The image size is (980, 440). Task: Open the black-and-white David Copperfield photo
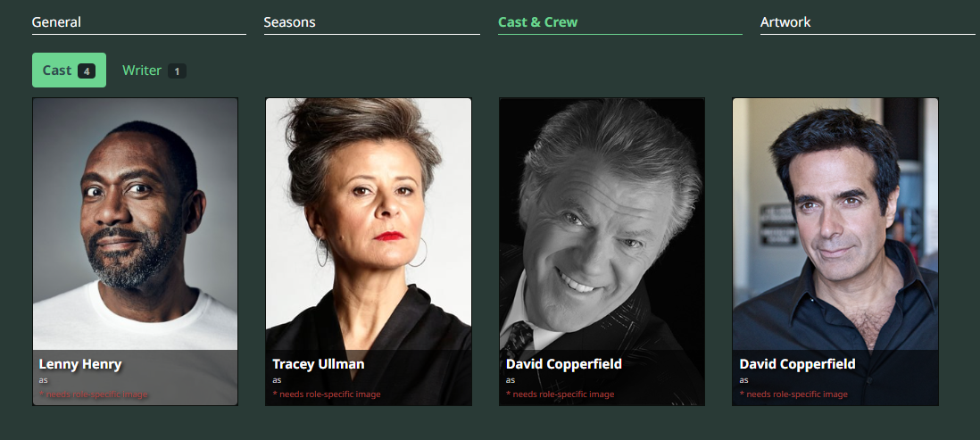[602, 224]
